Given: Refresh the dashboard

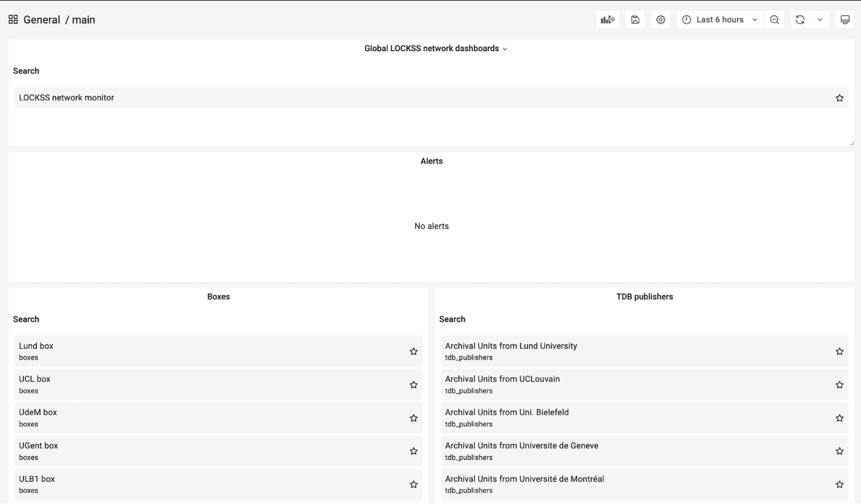Looking at the screenshot, I should click(800, 19).
